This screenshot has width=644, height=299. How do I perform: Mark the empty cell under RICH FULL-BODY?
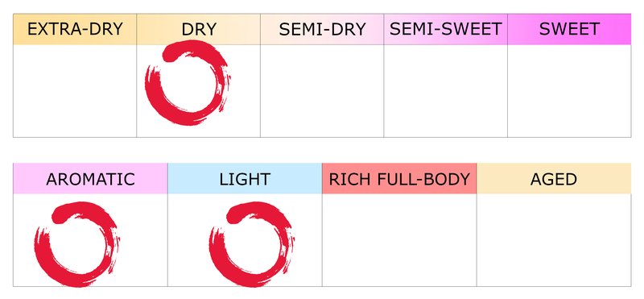coord(399,240)
